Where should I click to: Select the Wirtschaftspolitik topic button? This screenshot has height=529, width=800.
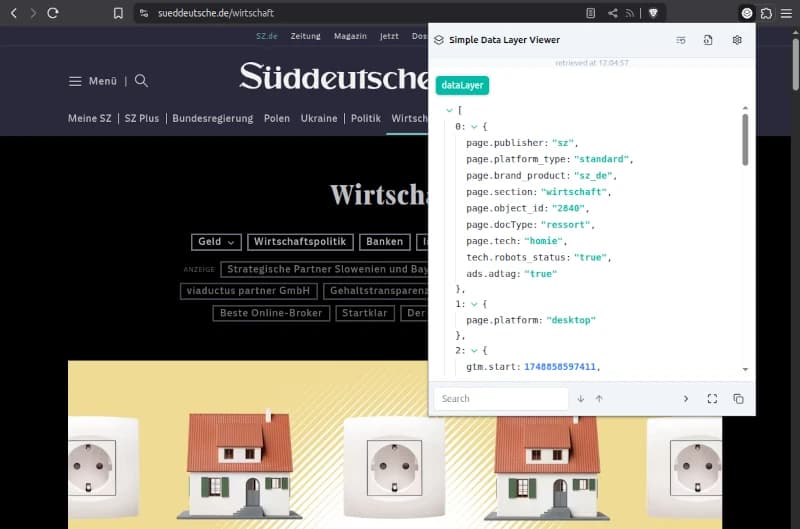pyautogui.click(x=300, y=242)
